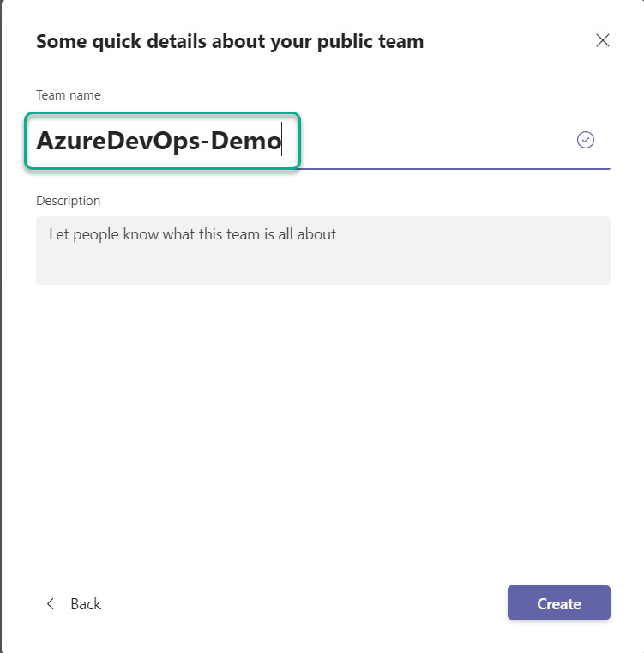Image resolution: width=644 pixels, height=653 pixels.
Task: Click the word 'Demo' in team name
Action: pyautogui.click(x=246, y=141)
